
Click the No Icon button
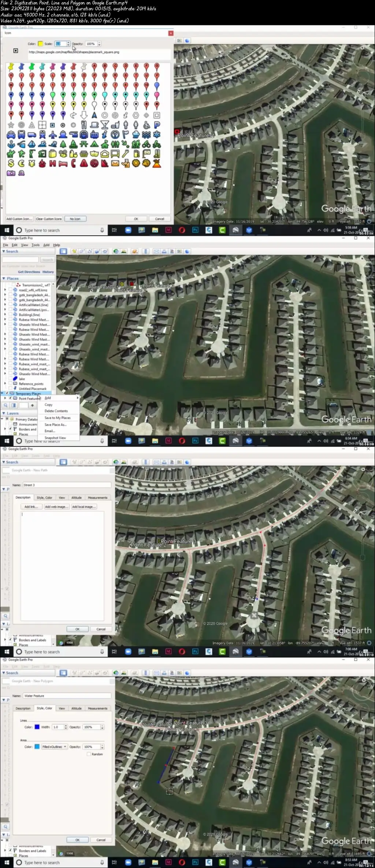(x=75, y=219)
